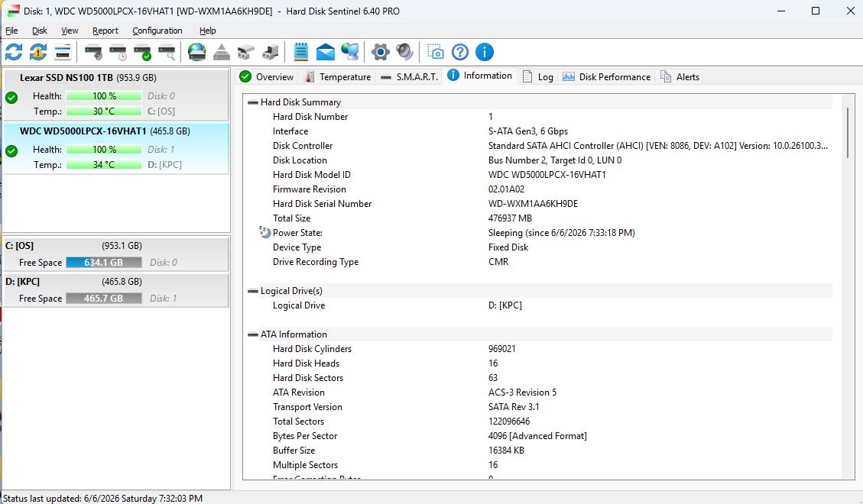
Task: Select the D: [KPC] partition entry
Action: [x=117, y=289]
